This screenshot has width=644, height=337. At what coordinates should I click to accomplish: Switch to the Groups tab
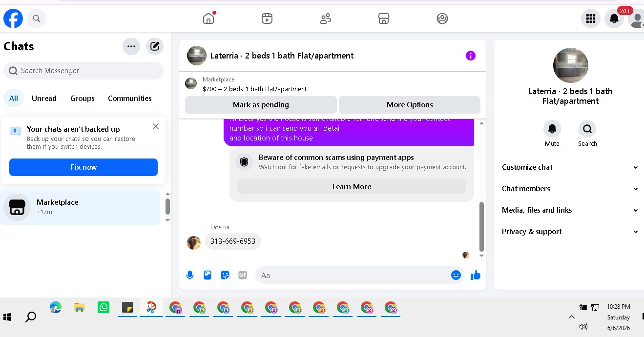83,98
